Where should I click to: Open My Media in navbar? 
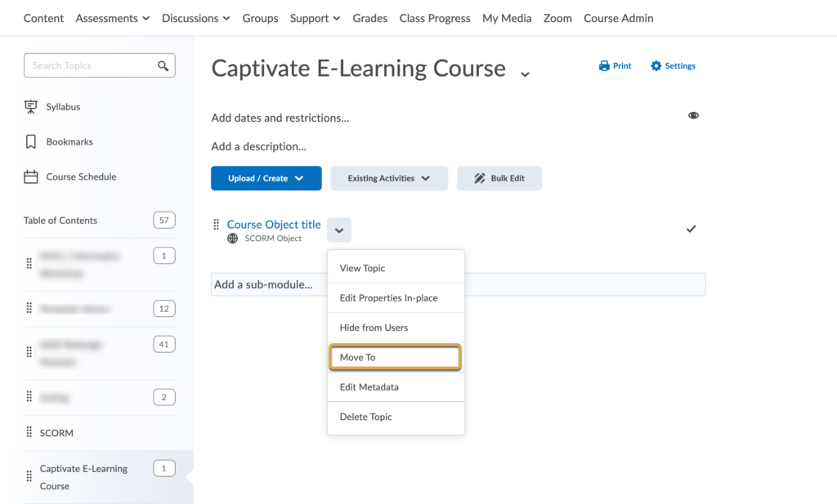point(507,18)
